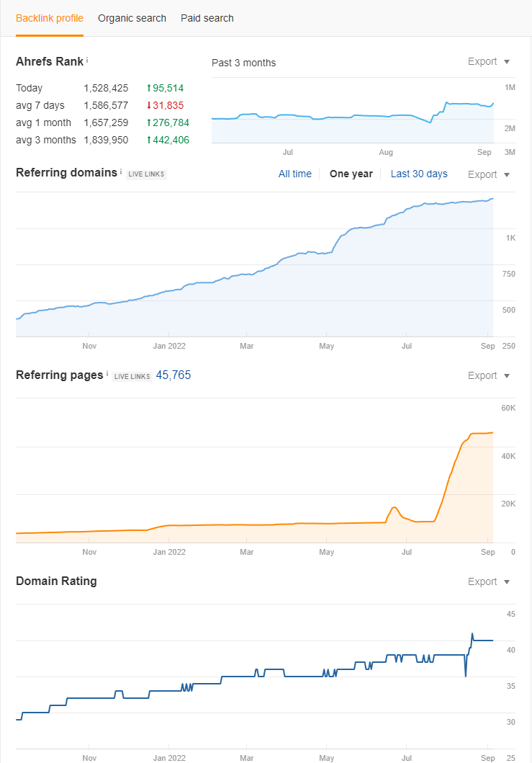Open the Backlink profile tab
532x763 pixels.
(50, 18)
